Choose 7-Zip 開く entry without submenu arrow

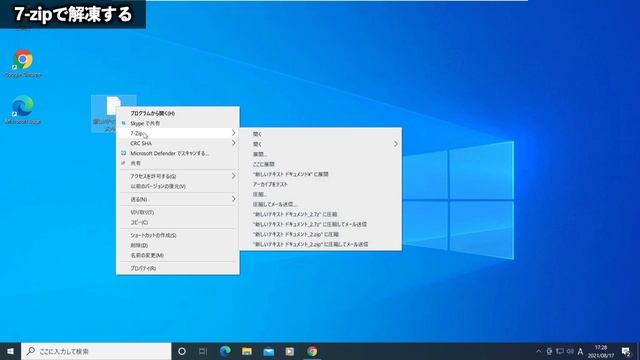click(x=321, y=134)
